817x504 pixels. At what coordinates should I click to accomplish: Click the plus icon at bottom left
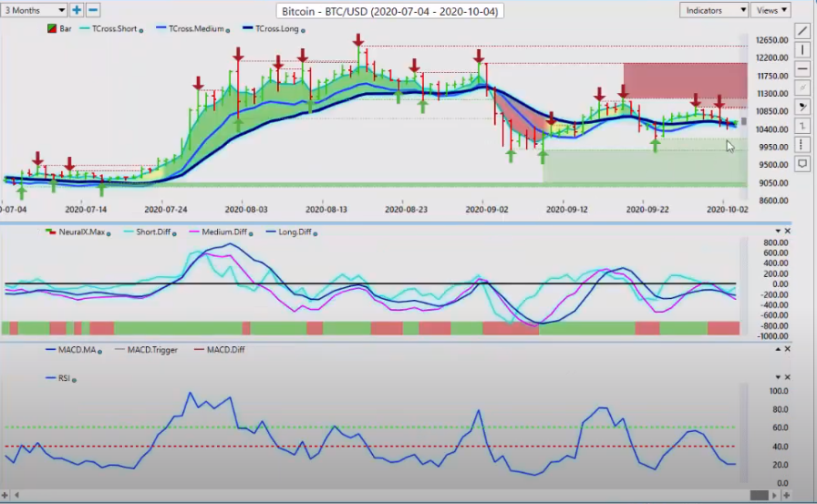pos(5,495)
